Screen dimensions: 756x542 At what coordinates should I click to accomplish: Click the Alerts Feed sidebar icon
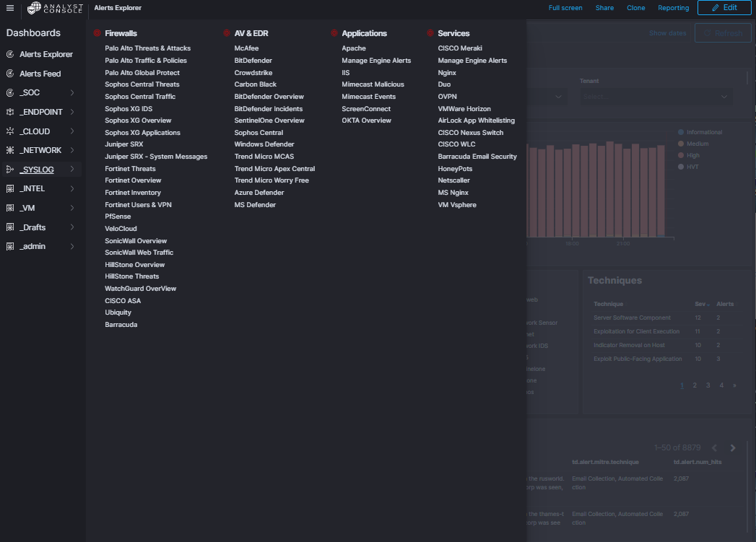[x=9, y=74]
